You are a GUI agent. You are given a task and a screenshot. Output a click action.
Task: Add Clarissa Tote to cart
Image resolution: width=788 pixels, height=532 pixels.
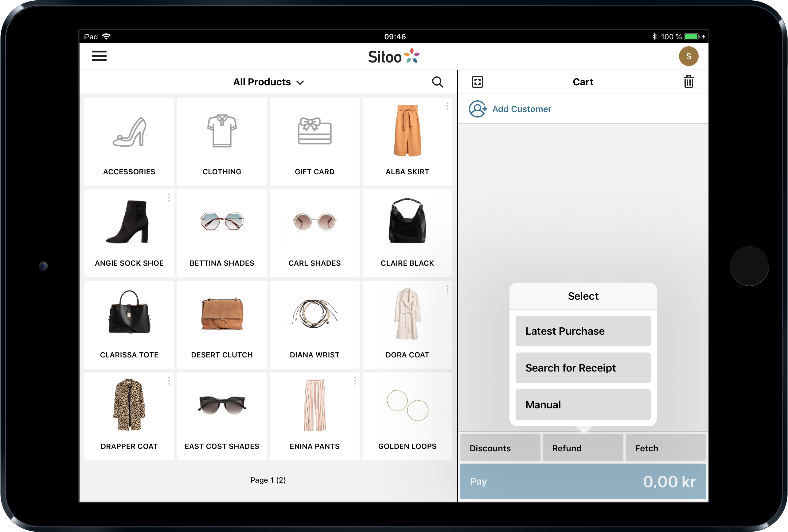129,325
